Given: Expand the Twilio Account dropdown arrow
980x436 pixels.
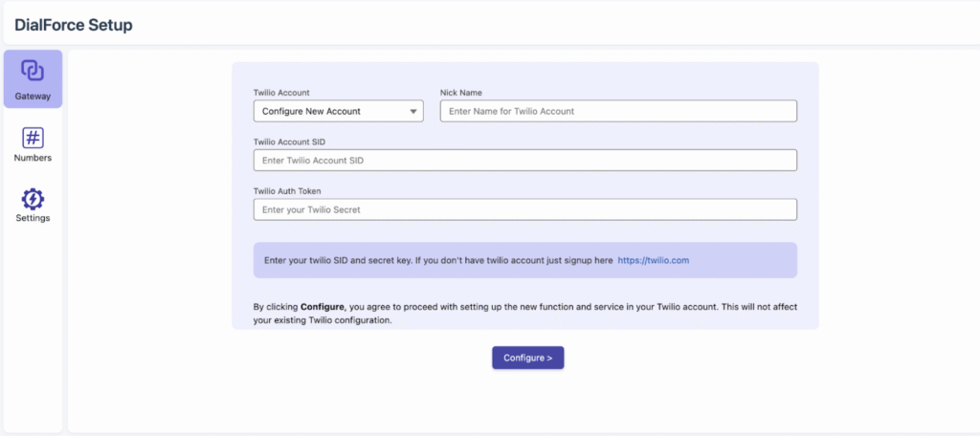Looking at the screenshot, I should click(x=413, y=112).
